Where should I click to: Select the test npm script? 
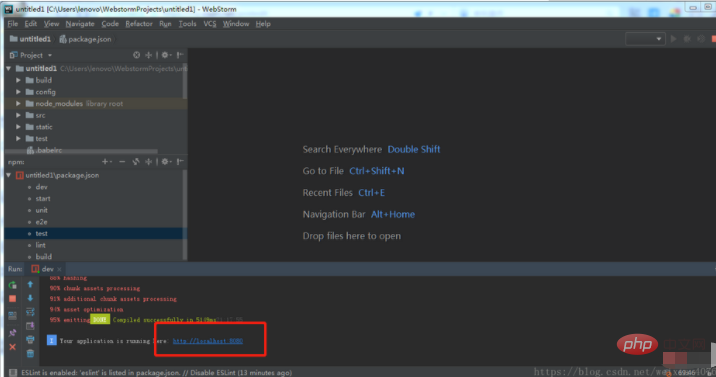click(42, 234)
